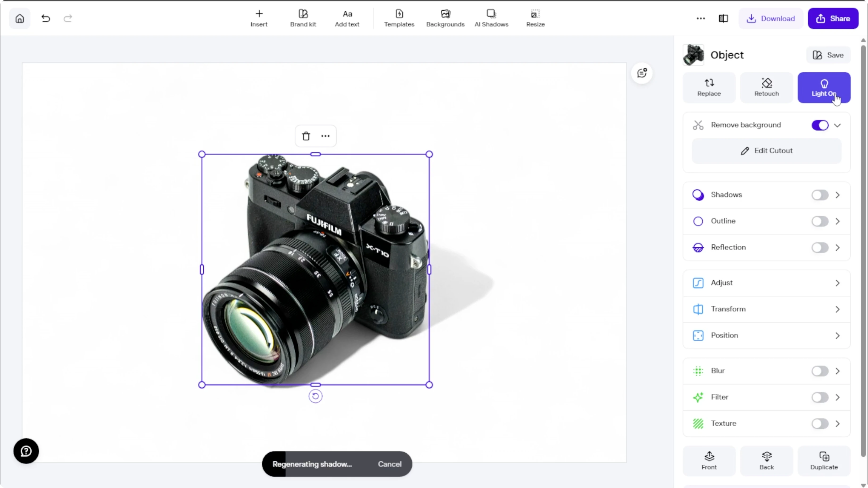Open Transform settings chevron

pyautogui.click(x=838, y=309)
